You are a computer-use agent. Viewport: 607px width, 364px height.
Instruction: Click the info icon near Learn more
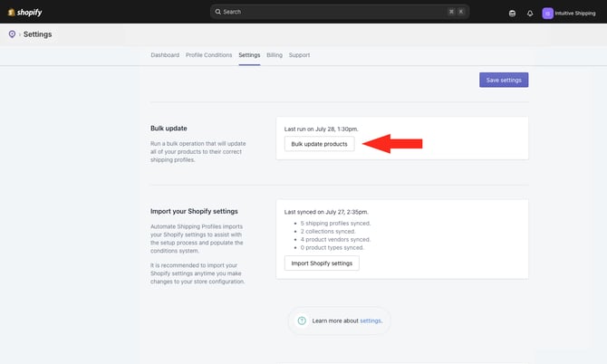click(302, 321)
